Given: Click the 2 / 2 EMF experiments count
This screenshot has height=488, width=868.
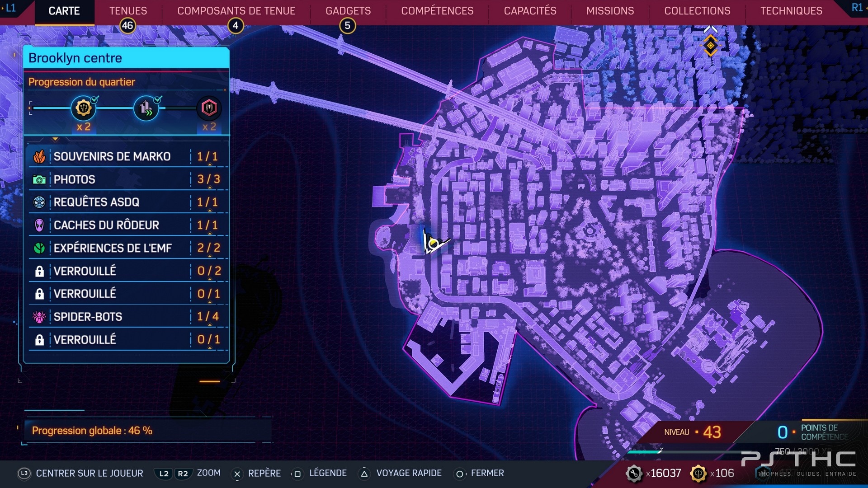Looking at the screenshot, I should [208, 248].
